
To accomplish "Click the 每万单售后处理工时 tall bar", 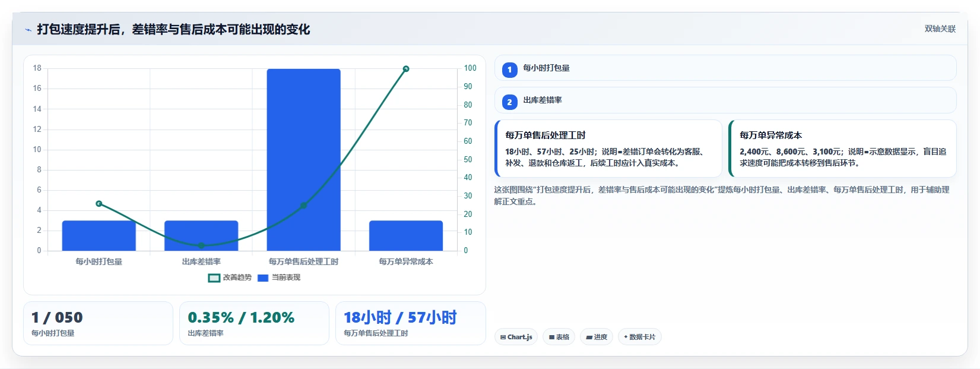I will pos(303,160).
